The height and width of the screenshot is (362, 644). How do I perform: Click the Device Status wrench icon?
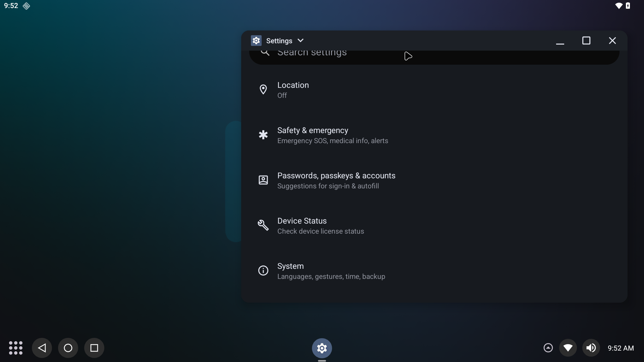coord(263,225)
